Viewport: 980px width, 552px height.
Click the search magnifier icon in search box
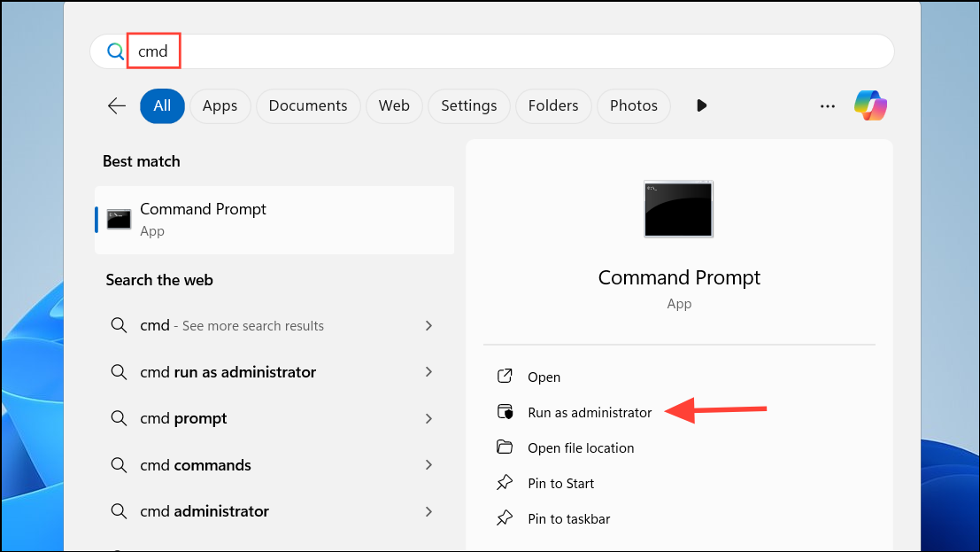pyautogui.click(x=115, y=51)
